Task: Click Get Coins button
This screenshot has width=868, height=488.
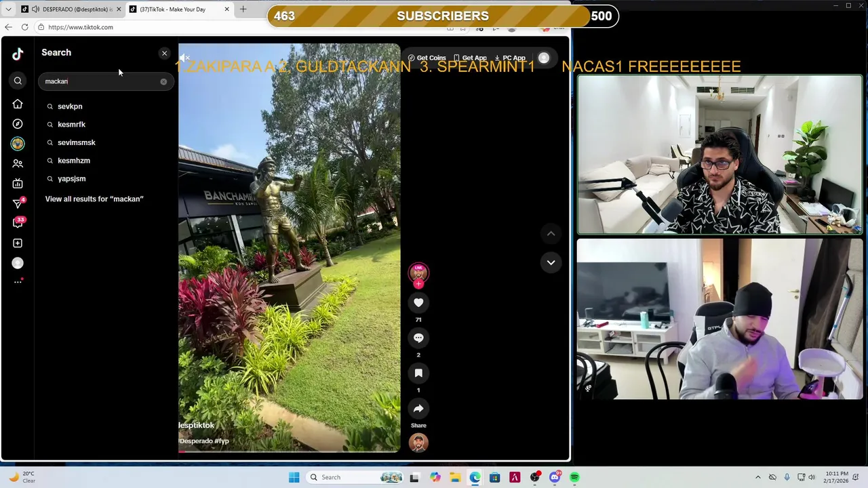Action: pos(427,58)
